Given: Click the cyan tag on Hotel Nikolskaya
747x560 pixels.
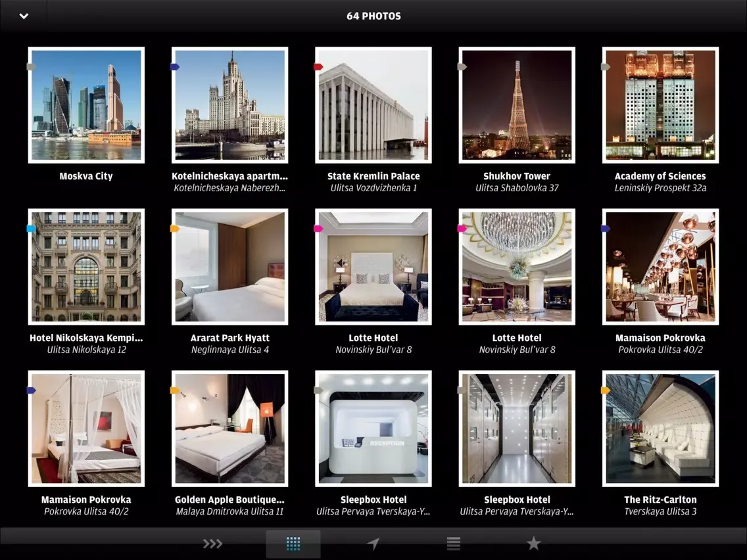Looking at the screenshot, I should point(31,229).
